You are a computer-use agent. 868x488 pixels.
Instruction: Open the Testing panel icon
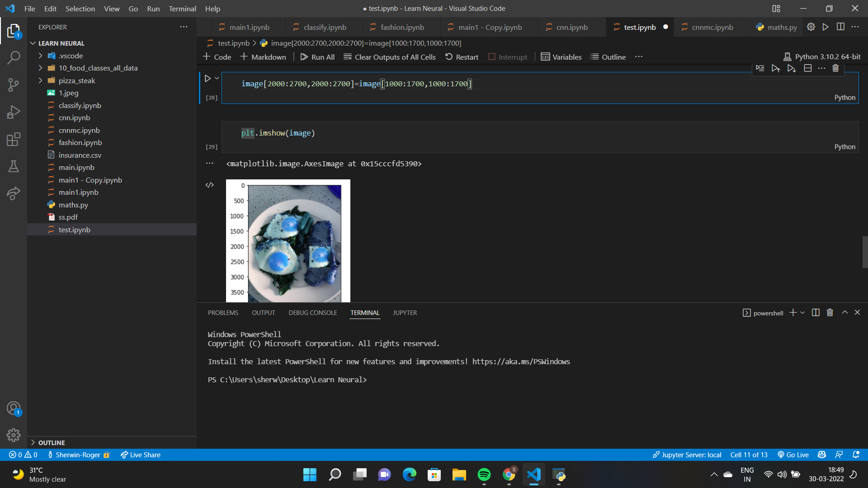coord(14,166)
